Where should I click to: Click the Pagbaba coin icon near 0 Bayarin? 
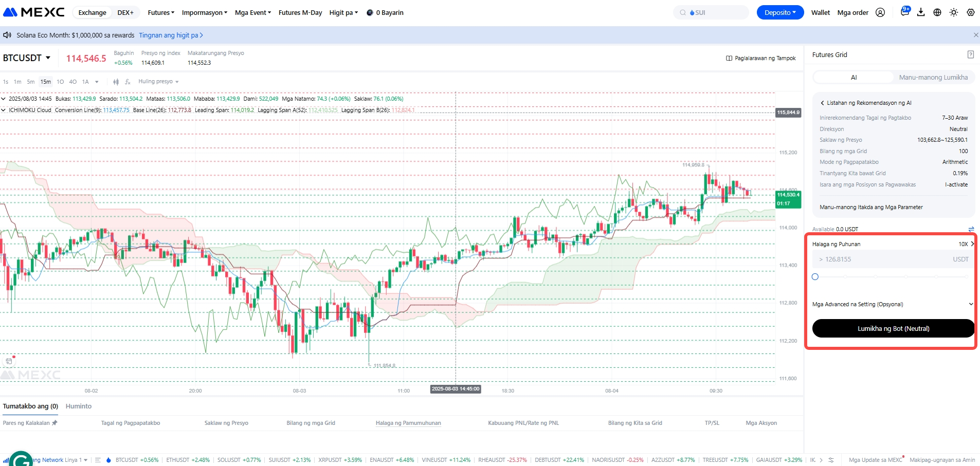click(370, 12)
